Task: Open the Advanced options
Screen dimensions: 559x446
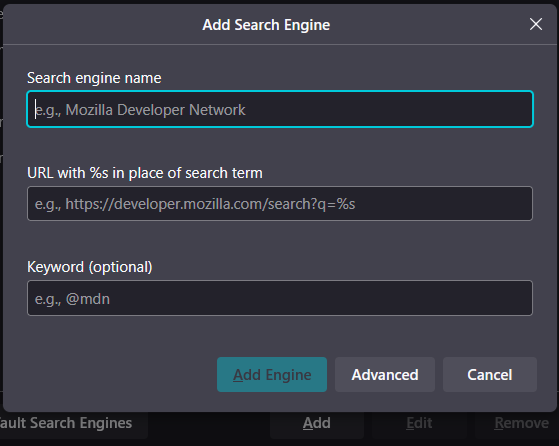Action: (385, 375)
